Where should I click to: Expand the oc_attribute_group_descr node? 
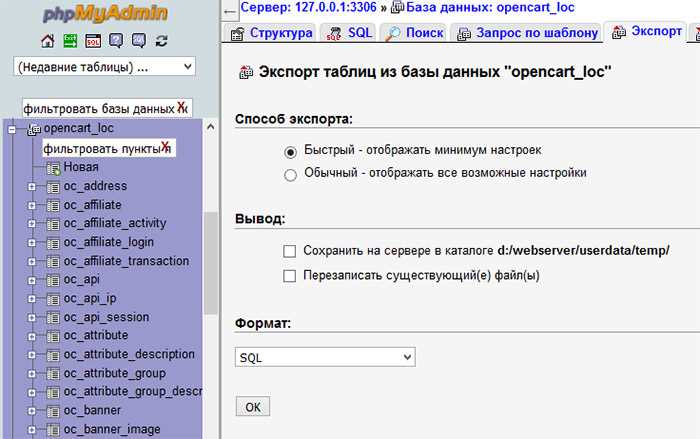(x=32, y=393)
